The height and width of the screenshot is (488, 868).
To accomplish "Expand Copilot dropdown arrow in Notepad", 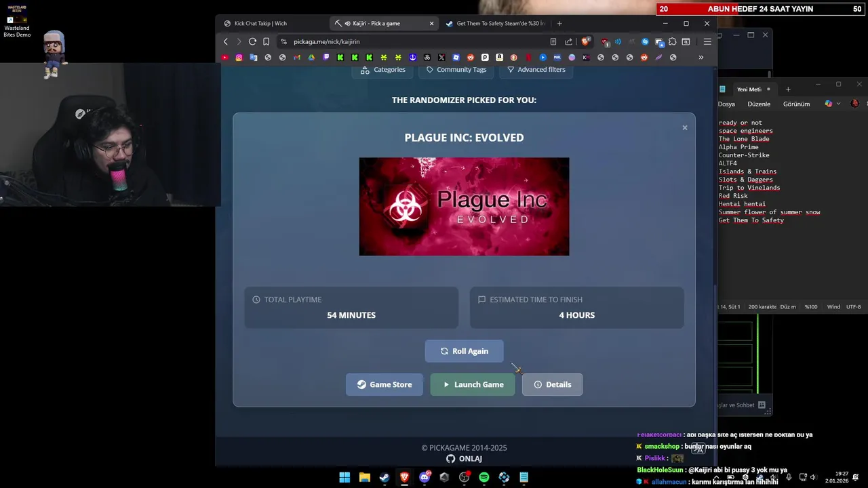I will click(x=839, y=104).
